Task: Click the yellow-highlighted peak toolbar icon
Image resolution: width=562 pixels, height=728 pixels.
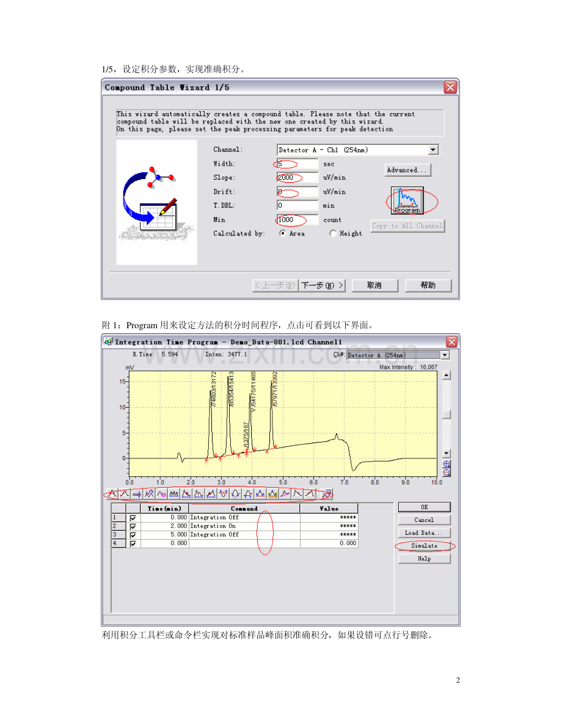Action: click(272, 493)
